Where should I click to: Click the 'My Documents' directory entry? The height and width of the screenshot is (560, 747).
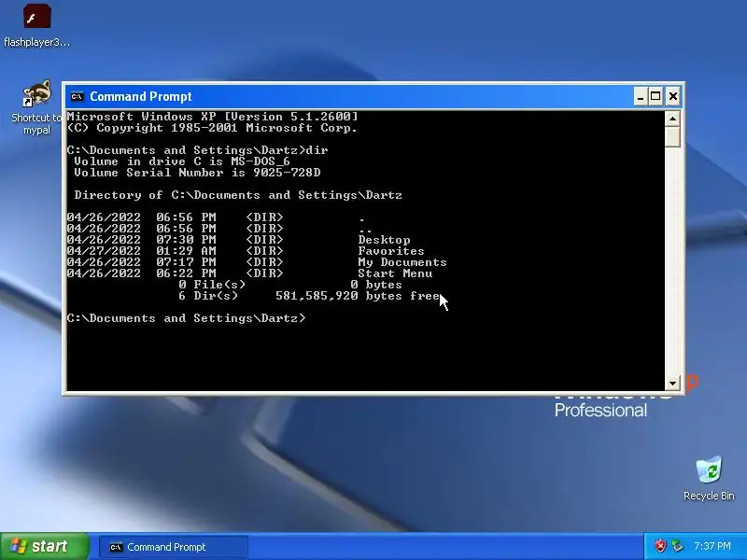click(x=402, y=262)
